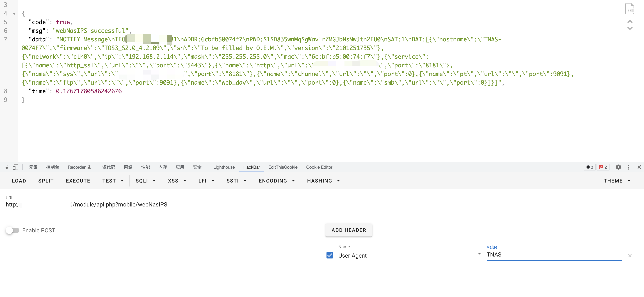Remove the User-Agent header row
644x297 pixels.
[x=630, y=255]
